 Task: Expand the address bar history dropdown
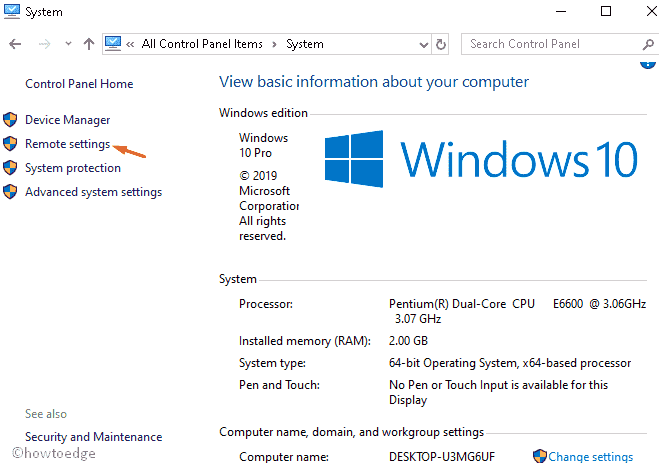click(x=421, y=44)
